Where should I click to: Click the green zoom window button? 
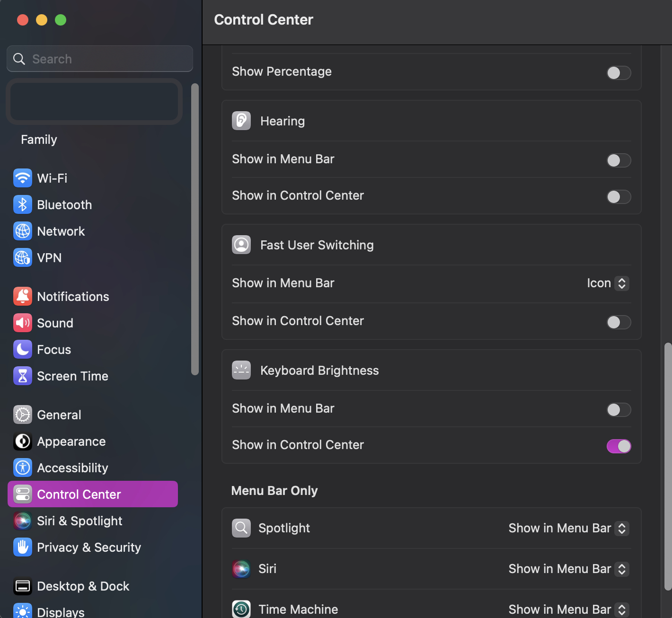click(x=61, y=20)
